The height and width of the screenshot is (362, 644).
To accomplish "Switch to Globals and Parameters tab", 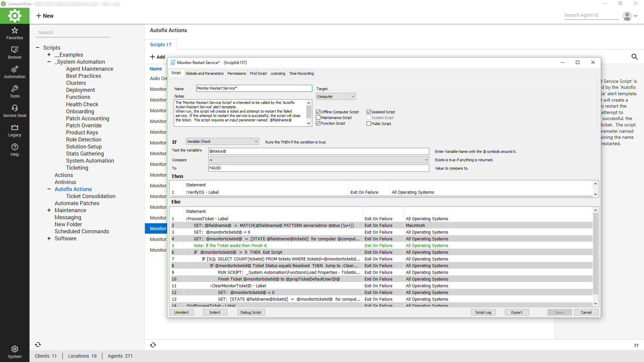I will 204,73.
